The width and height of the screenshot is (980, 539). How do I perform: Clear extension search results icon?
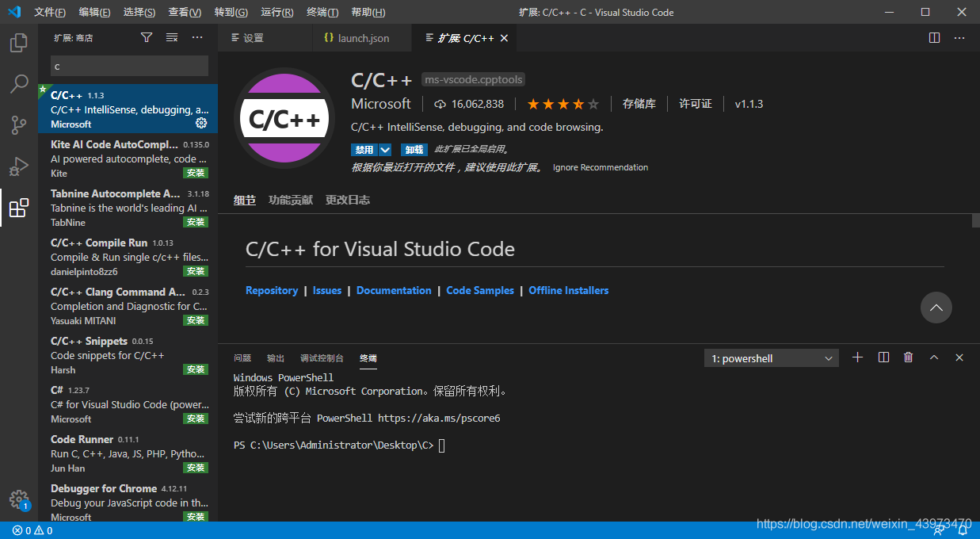tap(172, 37)
